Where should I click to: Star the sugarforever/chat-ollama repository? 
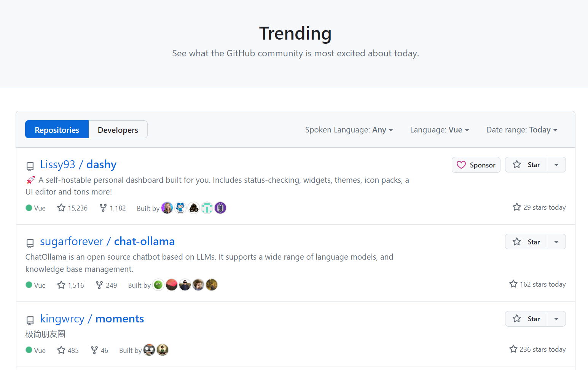526,242
